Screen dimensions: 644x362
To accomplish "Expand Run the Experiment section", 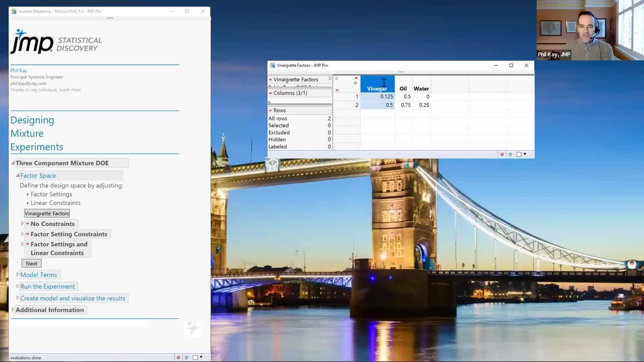I will click(x=18, y=286).
